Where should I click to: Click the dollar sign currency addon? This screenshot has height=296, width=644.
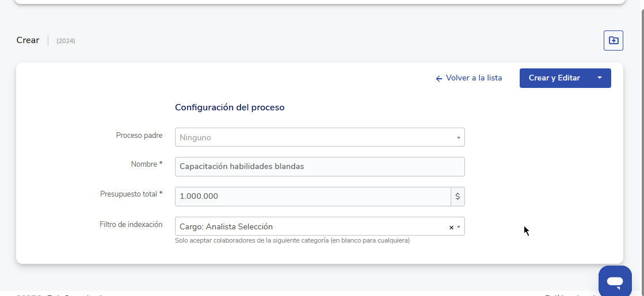pos(458,197)
